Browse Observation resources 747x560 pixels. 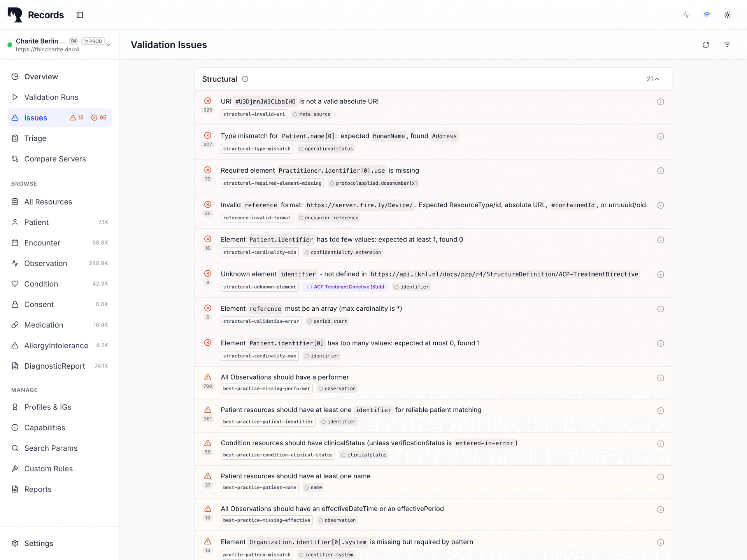[x=60, y=263]
